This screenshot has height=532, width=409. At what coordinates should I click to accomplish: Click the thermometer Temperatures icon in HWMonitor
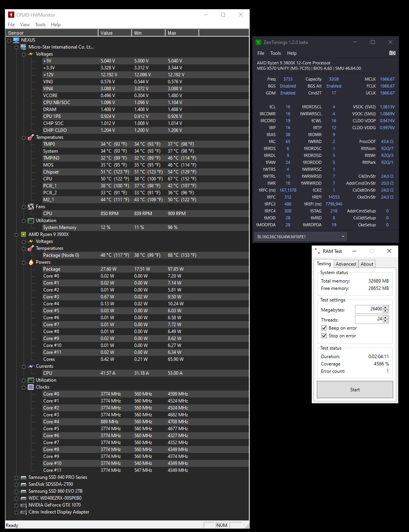[x=31, y=137]
